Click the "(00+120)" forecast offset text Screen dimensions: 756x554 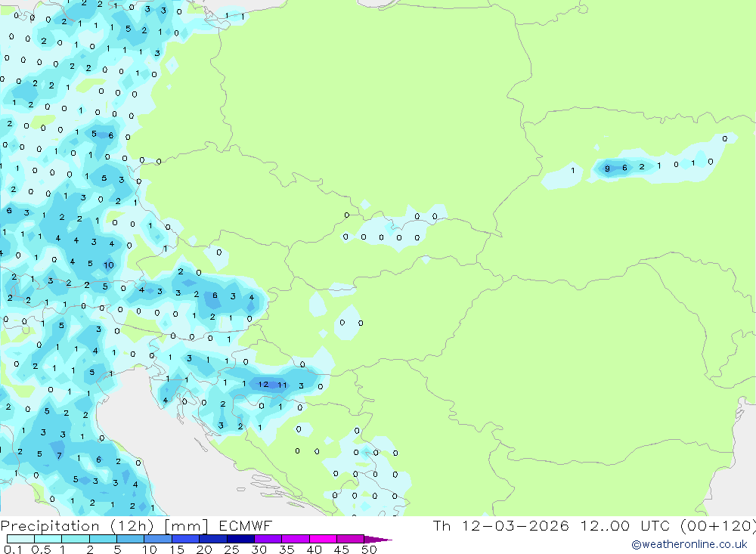tap(717, 525)
